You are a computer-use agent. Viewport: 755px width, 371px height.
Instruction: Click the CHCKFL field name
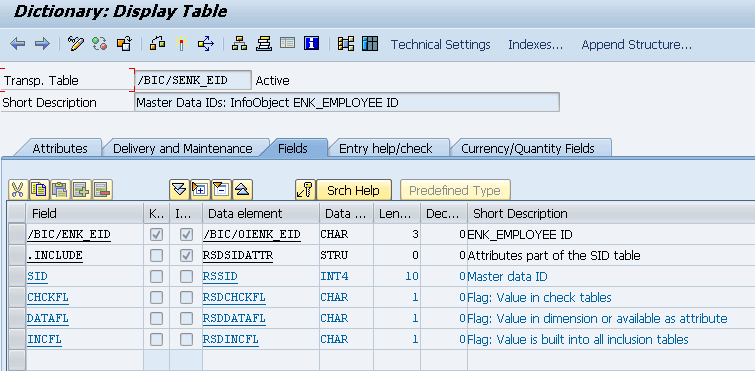click(x=48, y=297)
